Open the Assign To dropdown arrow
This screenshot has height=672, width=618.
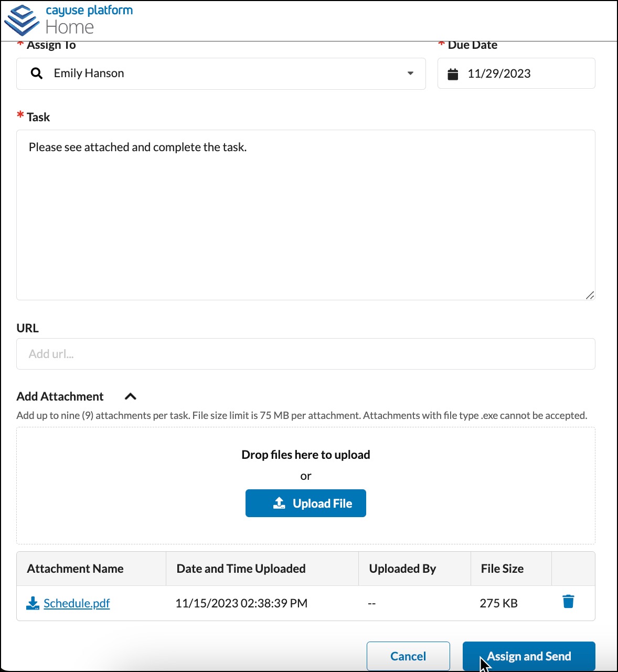tap(410, 73)
